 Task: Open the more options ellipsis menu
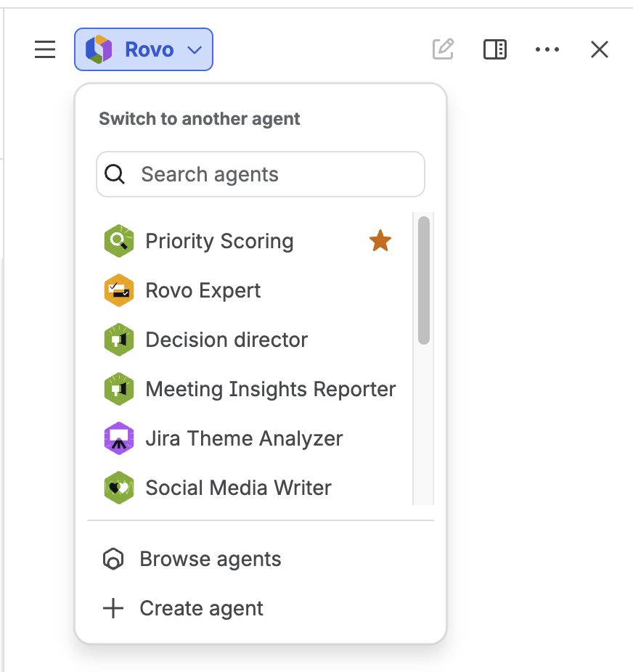coord(547,49)
